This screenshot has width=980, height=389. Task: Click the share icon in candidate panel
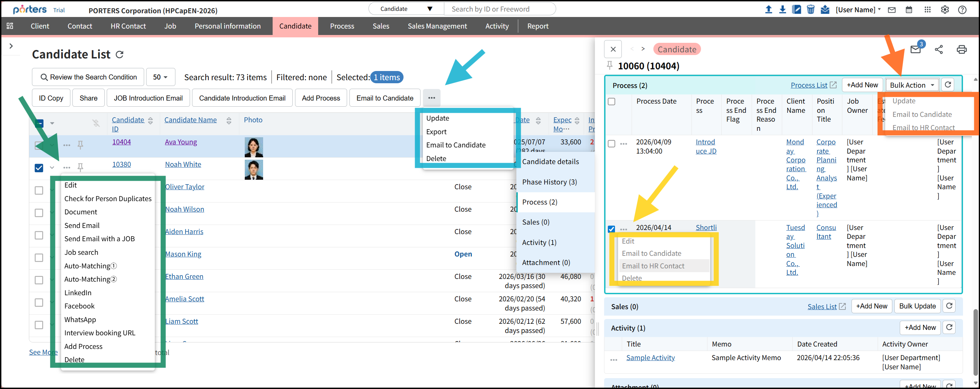pyautogui.click(x=939, y=50)
